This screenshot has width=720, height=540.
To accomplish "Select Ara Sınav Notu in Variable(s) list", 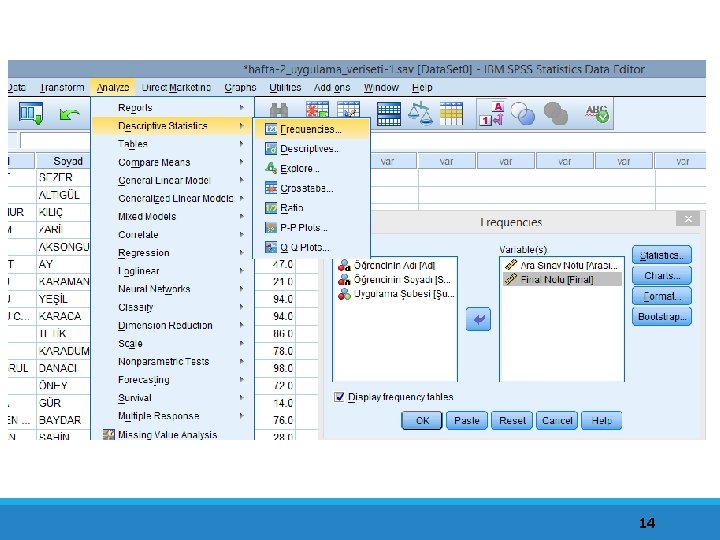I will point(561,265).
